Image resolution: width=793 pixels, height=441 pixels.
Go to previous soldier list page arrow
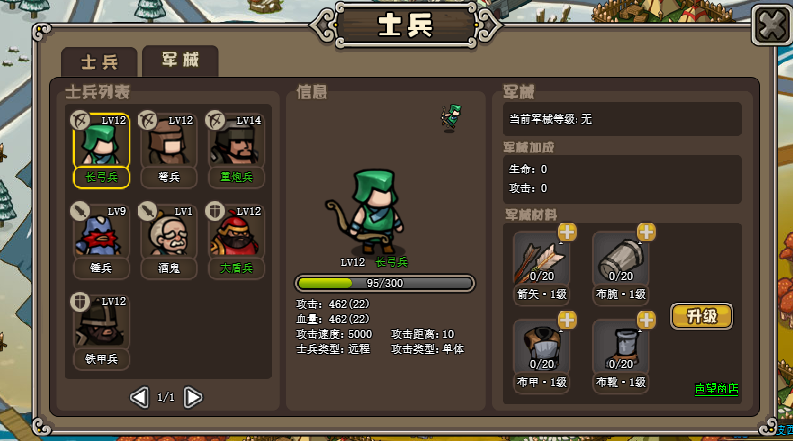tap(139, 398)
